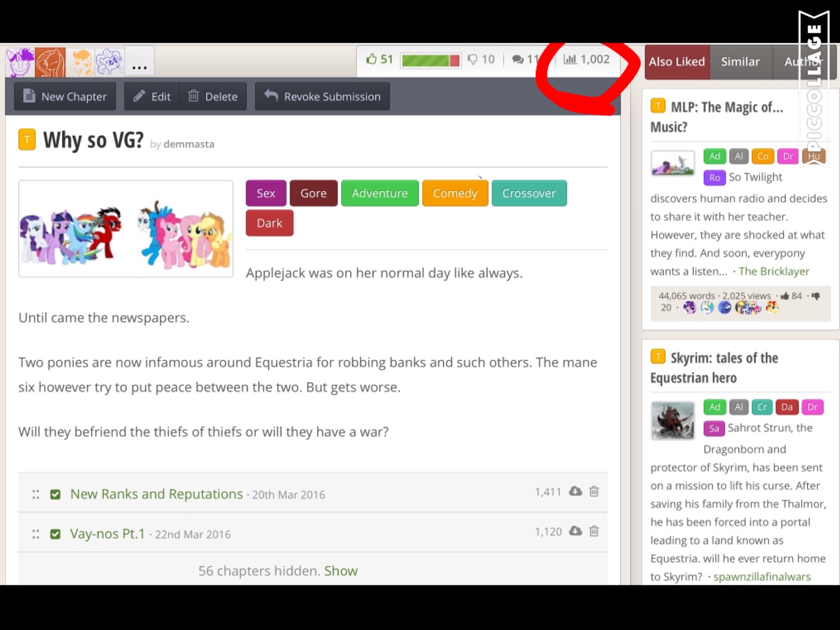Open chapter New Ranks and Reputations
The width and height of the screenshot is (840, 630).
(157, 494)
